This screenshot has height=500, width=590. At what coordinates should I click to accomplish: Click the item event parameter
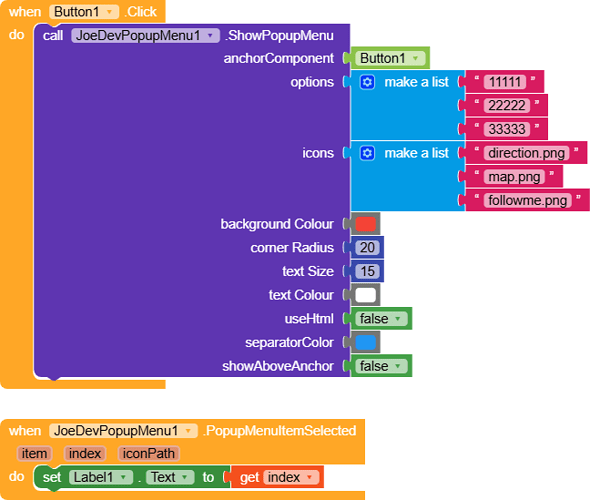tap(34, 453)
